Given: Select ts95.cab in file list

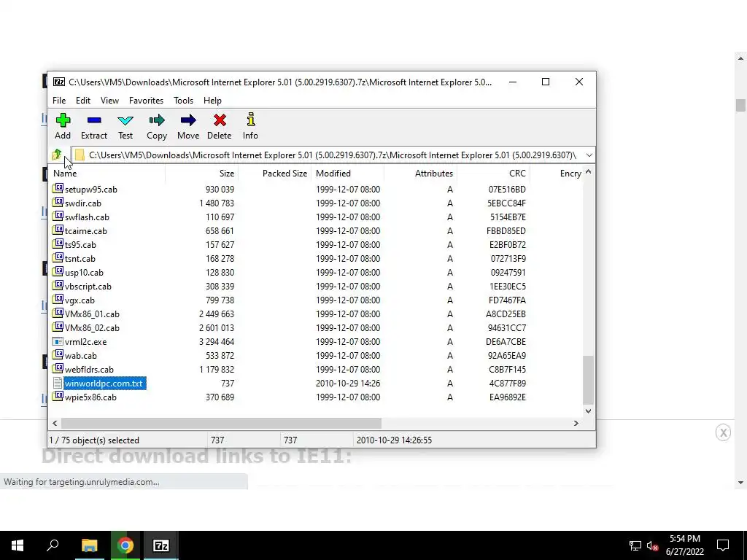Looking at the screenshot, I should pos(80,245).
